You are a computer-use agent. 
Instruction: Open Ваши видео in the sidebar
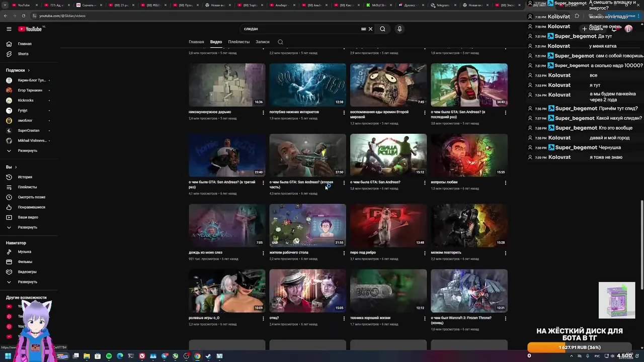[29, 217]
